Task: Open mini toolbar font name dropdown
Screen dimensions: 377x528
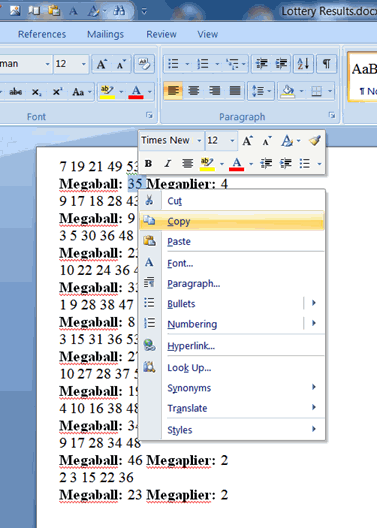Action: coord(199,140)
